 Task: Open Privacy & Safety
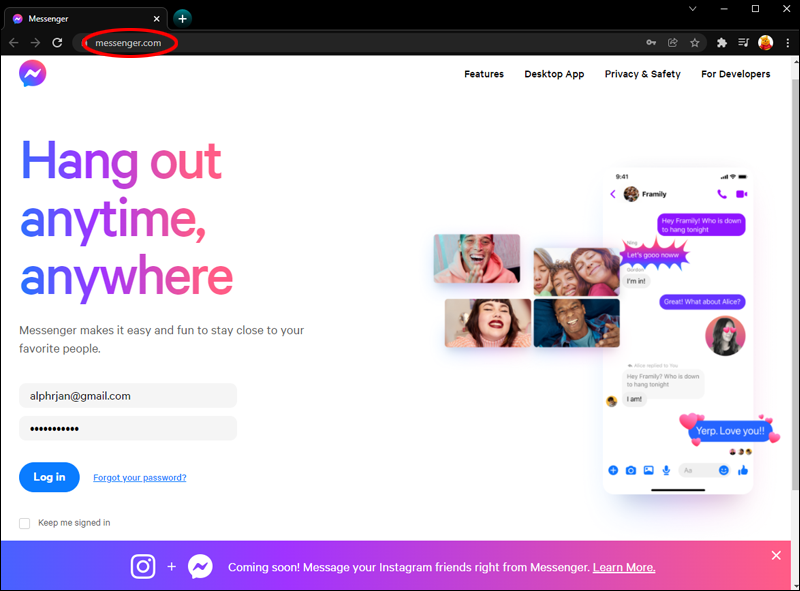[642, 74]
